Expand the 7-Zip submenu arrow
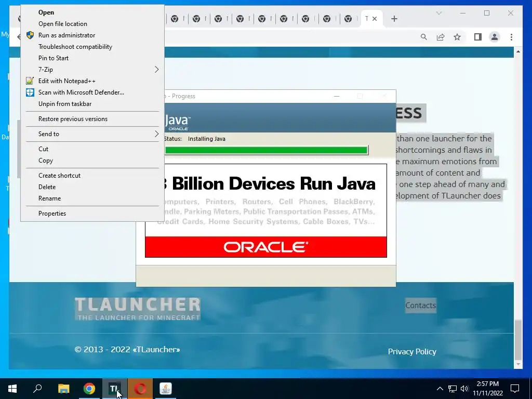Viewport: 532px width, 399px height. click(156, 70)
